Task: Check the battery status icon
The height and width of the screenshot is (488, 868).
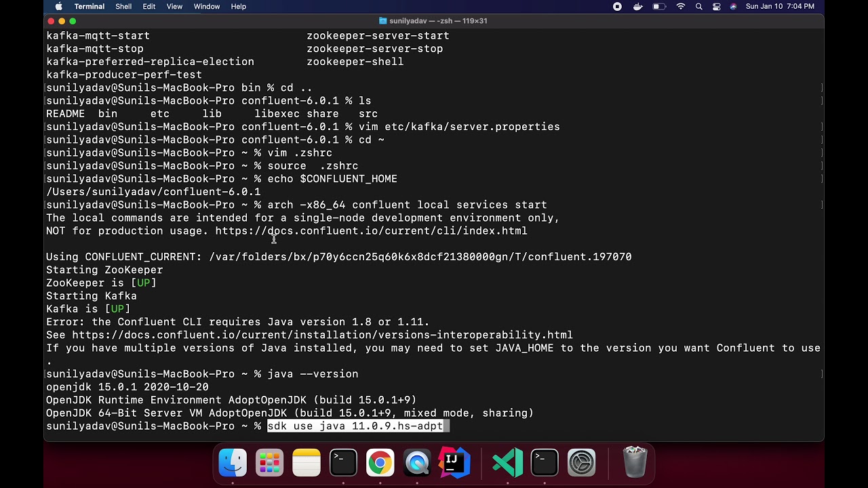Action: coord(659,7)
